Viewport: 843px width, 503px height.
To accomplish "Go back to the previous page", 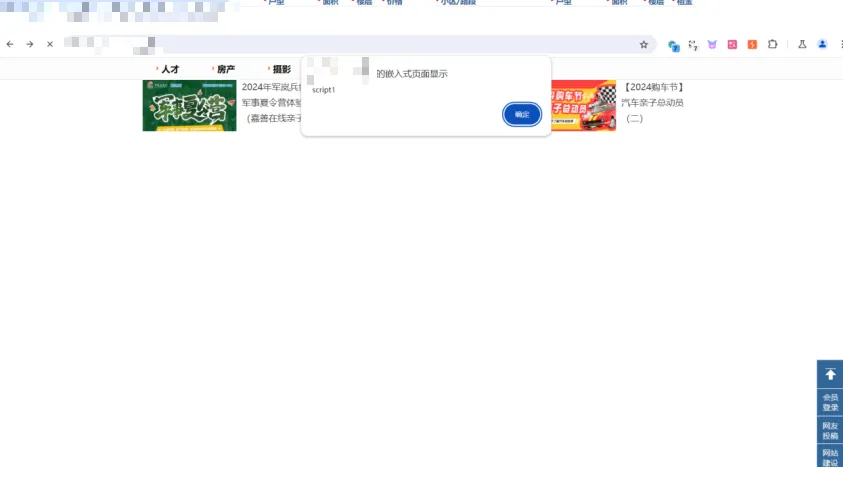I will point(10,44).
